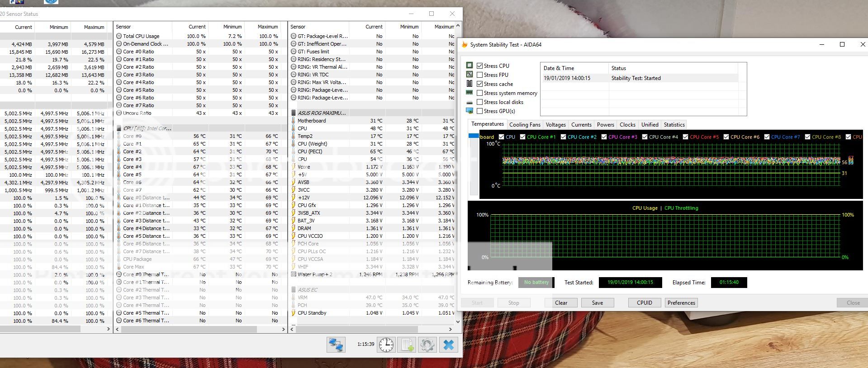868x368 pixels.
Task: Click lightning icon of DRAM voltage row
Action: [294, 228]
